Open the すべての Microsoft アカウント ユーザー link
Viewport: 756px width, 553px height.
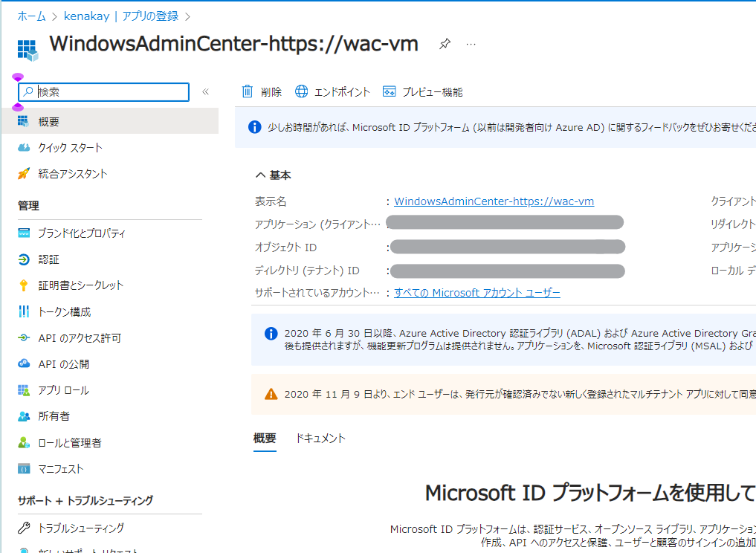tap(476, 293)
